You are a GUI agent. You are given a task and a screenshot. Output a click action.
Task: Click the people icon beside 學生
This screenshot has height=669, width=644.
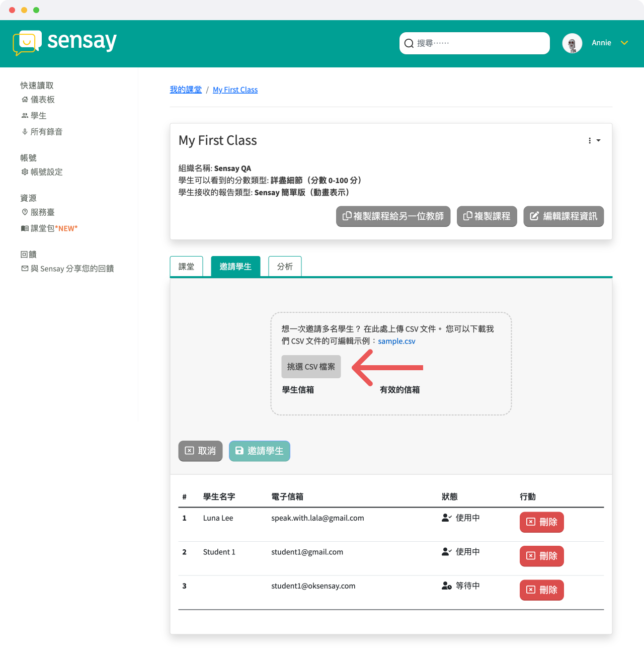25,116
